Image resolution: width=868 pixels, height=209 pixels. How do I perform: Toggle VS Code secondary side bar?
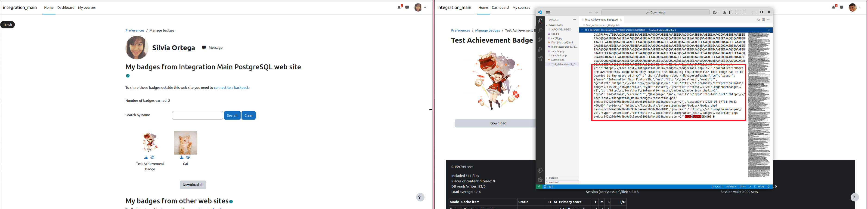coord(743,12)
